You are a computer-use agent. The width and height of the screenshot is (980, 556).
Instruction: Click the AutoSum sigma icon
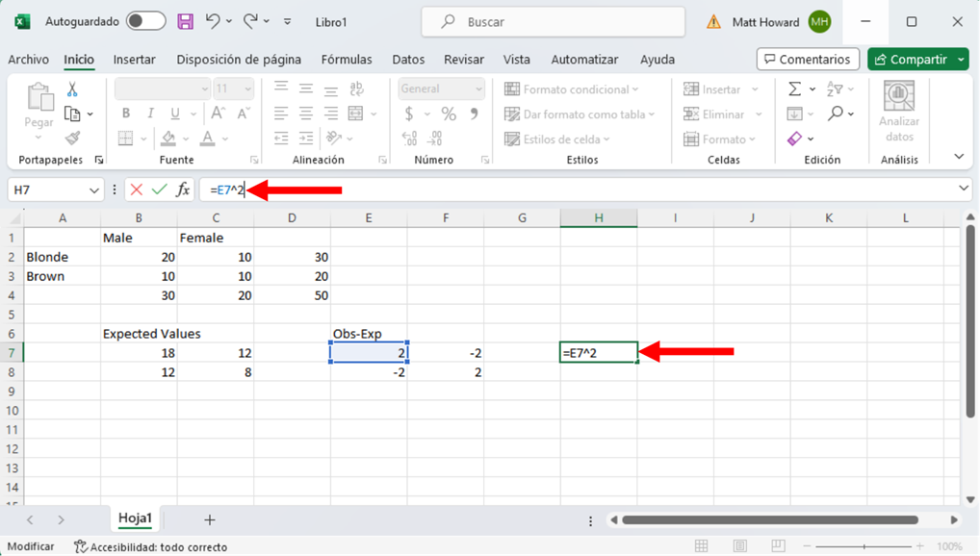coord(794,89)
